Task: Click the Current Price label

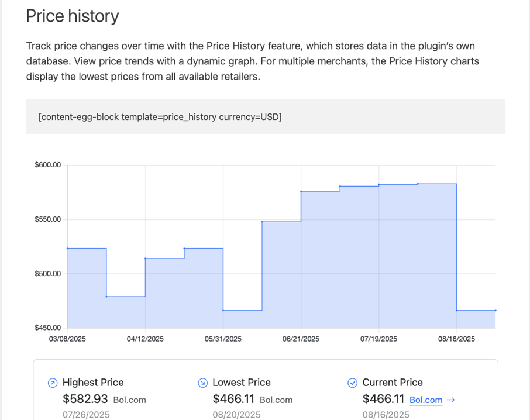Action: pos(393,383)
